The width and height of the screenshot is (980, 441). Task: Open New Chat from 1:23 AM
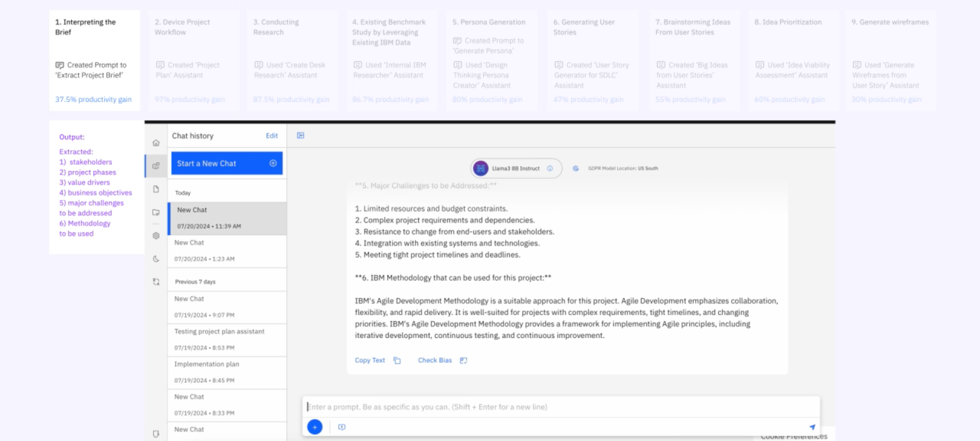tap(227, 251)
